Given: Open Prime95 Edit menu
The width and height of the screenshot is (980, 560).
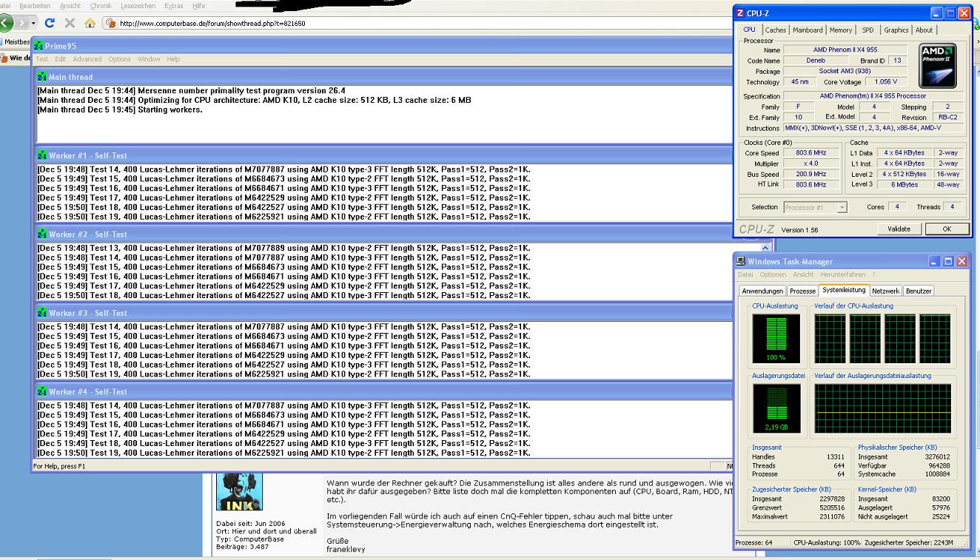Looking at the screenshot, I should tap(60, 59).
